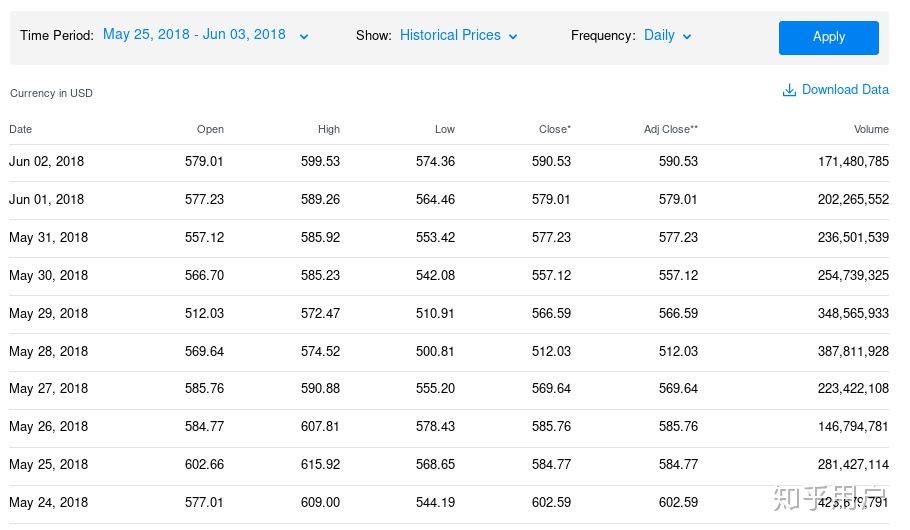Click the Open column header
Image resolution: width=910 pixels, height=530 pixels.
click(210, 129)
